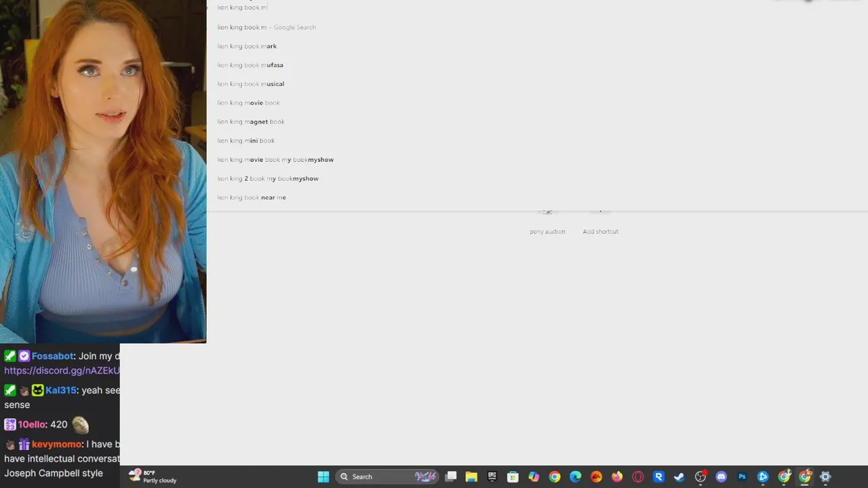Open Settings gear in the taskbar
The width and height of the screenshot is (868, 488).
pos(825,476)
